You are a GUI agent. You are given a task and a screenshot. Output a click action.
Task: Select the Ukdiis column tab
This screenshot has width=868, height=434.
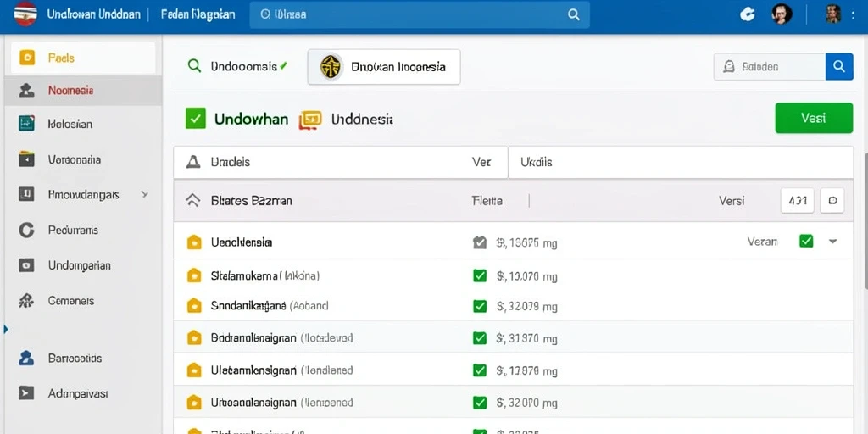tap(681, 162)
